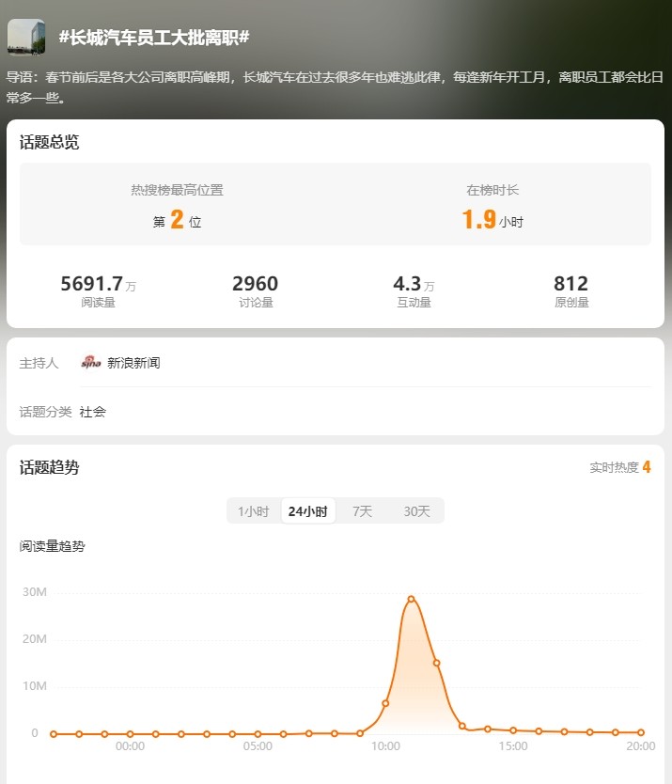Switch to the 7天 trend tab

tap(362, 511)
